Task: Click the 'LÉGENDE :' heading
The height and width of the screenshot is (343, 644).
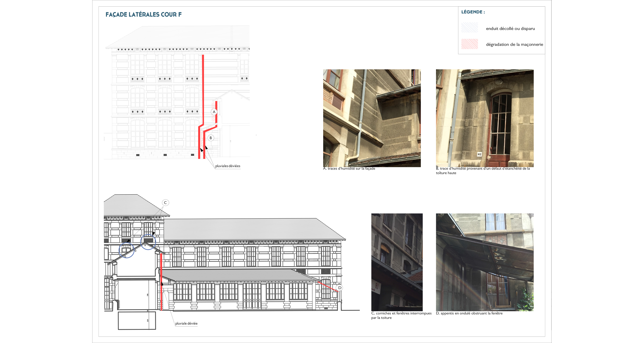Action: [473, 12]
